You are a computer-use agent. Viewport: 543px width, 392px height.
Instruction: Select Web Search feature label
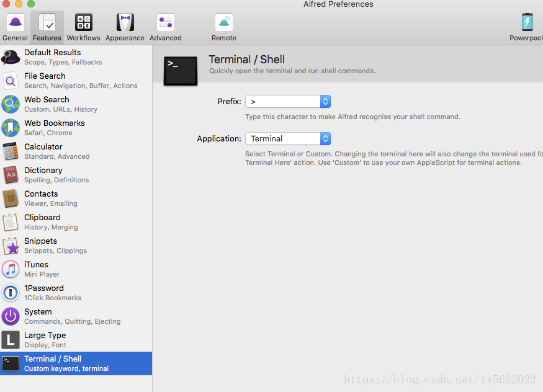click(47, 100)
